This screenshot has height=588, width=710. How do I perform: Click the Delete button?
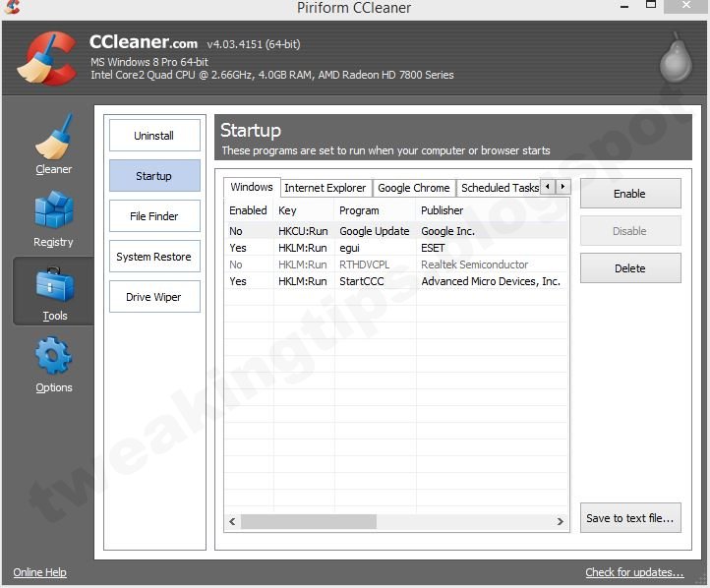[630, 268]
